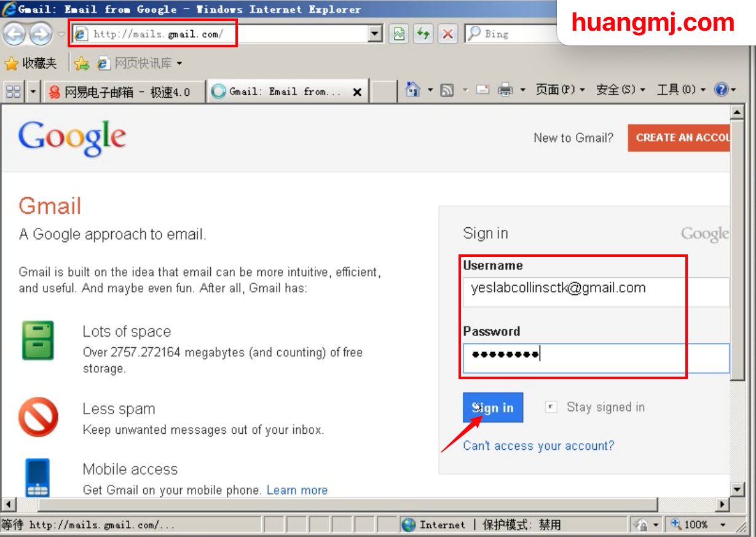The height and width of the screenshot is (537, 756).
Task: Click the Less spam prohibition icon
Action: [x=38, y=417]
